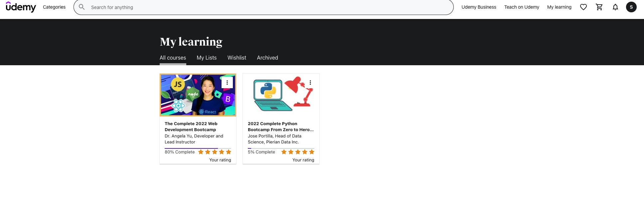Switch to the Archived tab

[267, 58]
